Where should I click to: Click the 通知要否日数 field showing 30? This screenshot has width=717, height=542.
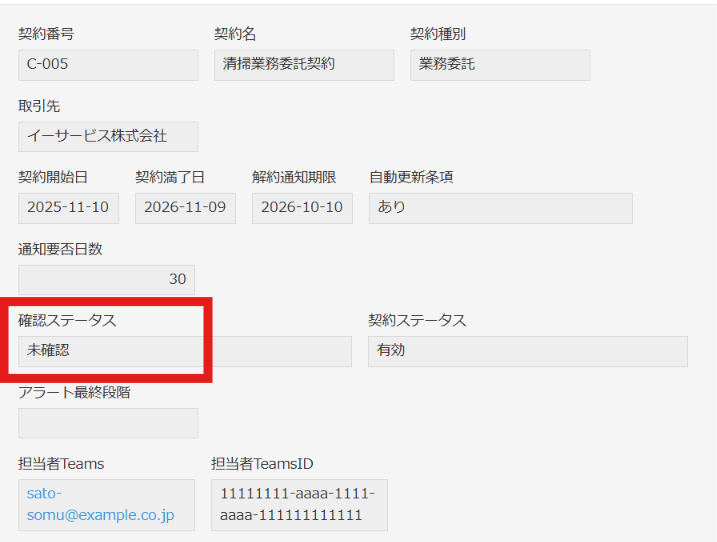coord(107,279)
